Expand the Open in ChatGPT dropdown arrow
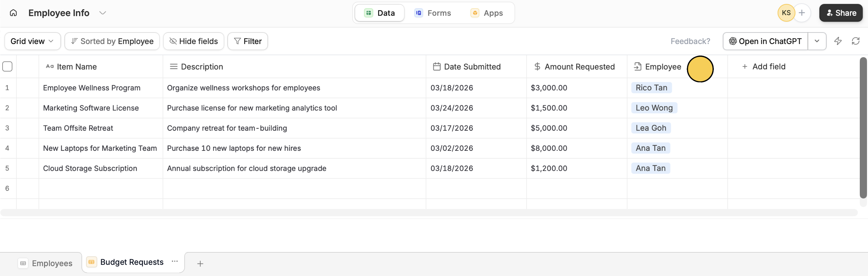 (x=817, y=41)
